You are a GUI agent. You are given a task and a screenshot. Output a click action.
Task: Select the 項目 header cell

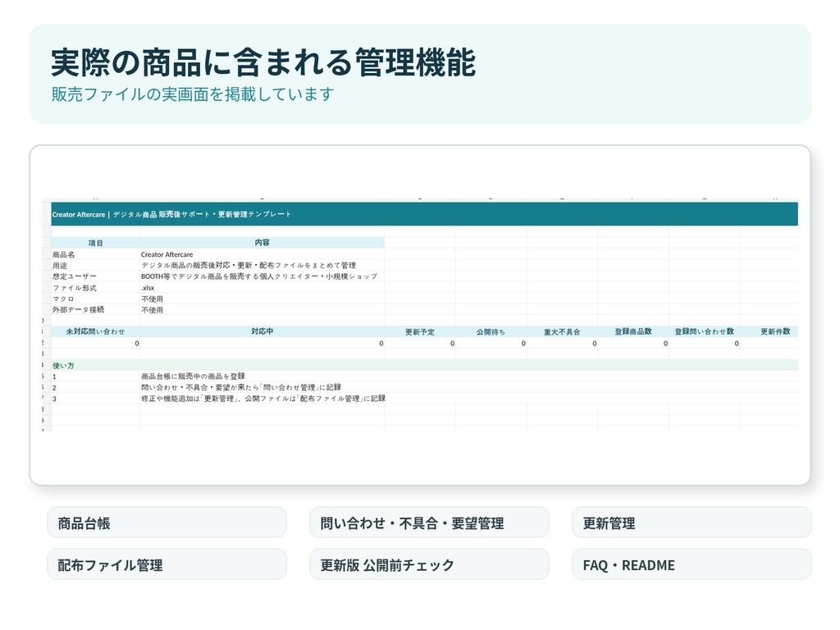[95, 243]
